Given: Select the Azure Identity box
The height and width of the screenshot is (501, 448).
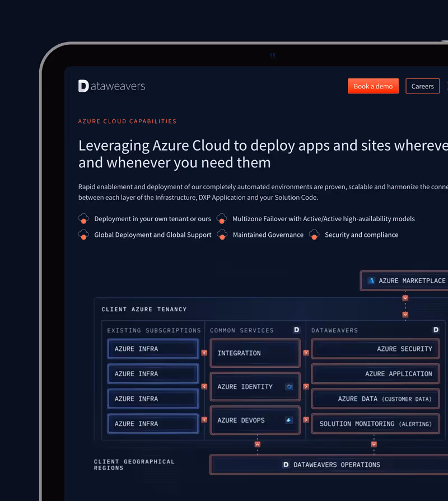Looking at the screenshot, I should [x=255, y=387].
